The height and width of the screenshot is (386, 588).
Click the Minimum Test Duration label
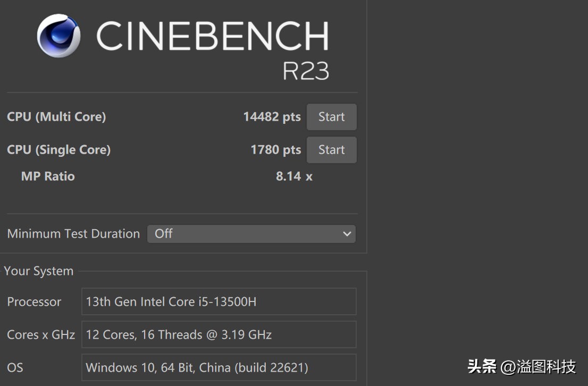pyautogui.click(x=73, y=234)
